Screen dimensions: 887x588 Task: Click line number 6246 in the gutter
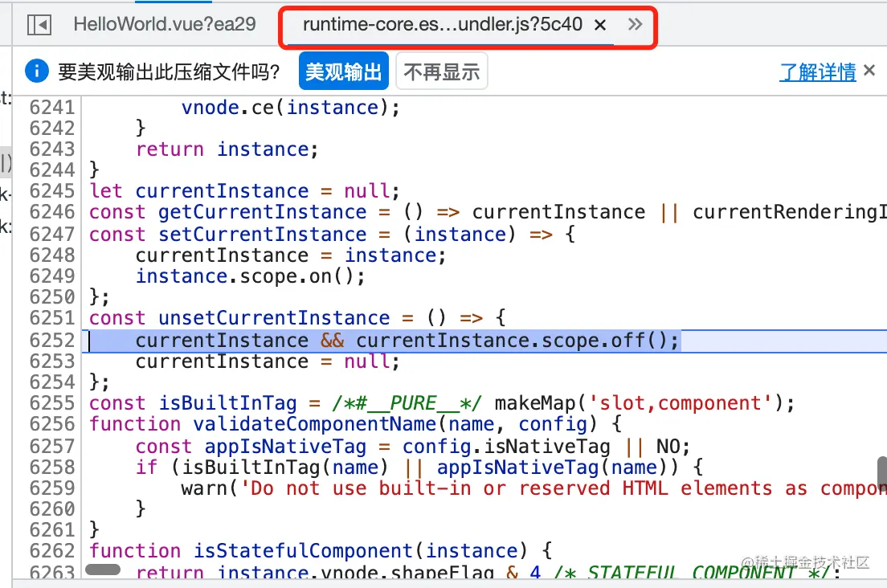click(x=52, y=212)
